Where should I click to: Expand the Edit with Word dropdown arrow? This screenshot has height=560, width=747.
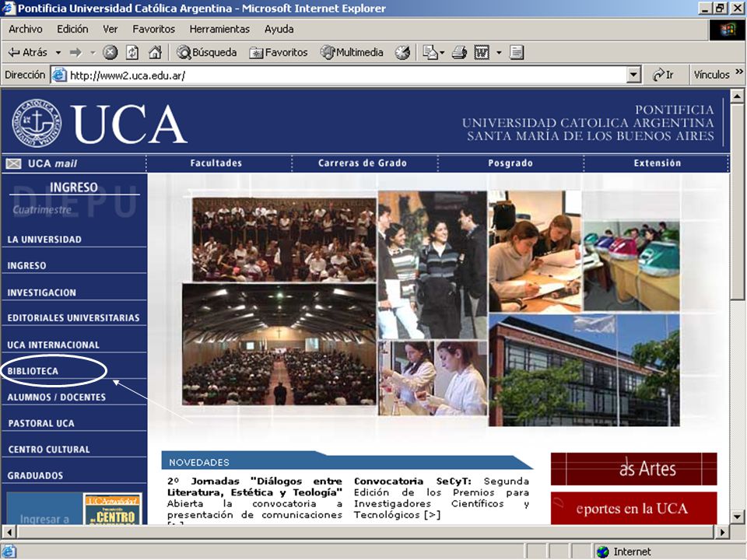499,52
